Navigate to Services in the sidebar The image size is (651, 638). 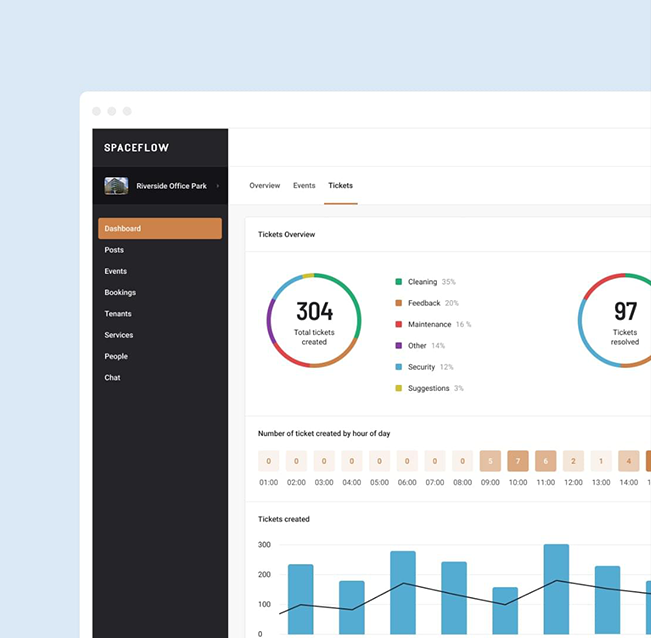tap(119, 335)
